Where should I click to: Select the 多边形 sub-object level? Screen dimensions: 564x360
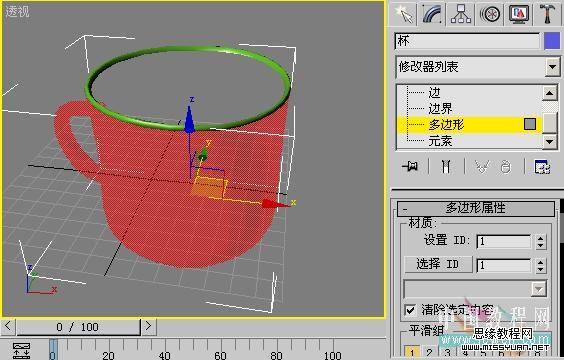(446, 124)
